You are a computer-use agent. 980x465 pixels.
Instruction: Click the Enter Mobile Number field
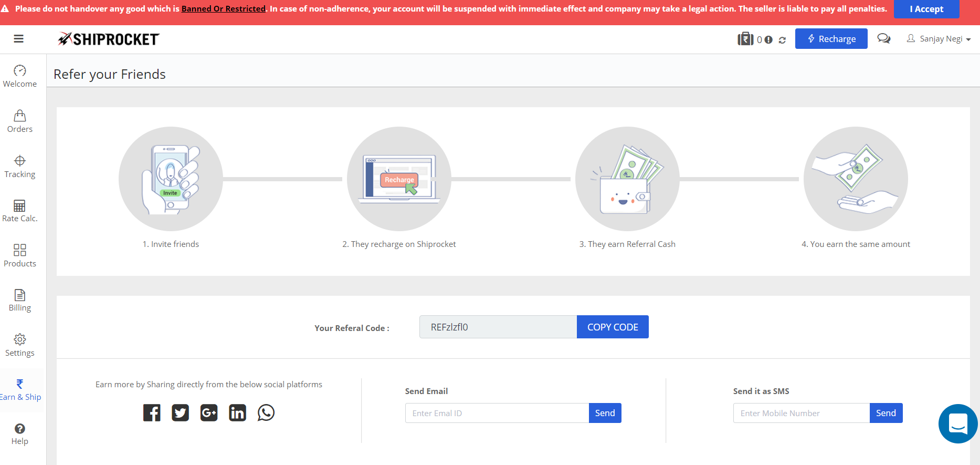click(x=801, y=413)
